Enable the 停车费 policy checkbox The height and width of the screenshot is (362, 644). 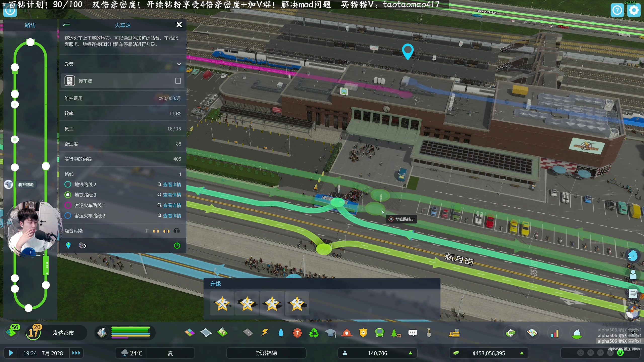pos(178,81)
